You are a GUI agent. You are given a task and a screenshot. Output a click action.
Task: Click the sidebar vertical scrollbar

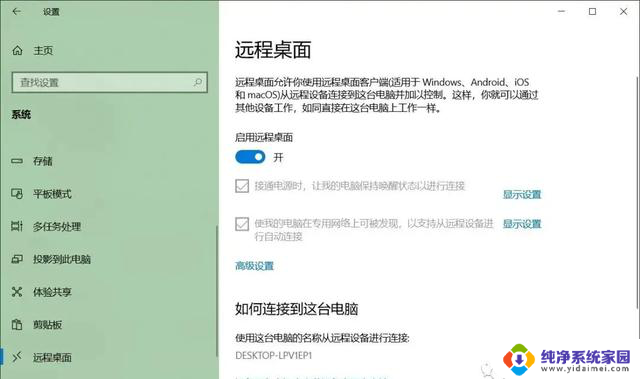click(x=217, y=290)
